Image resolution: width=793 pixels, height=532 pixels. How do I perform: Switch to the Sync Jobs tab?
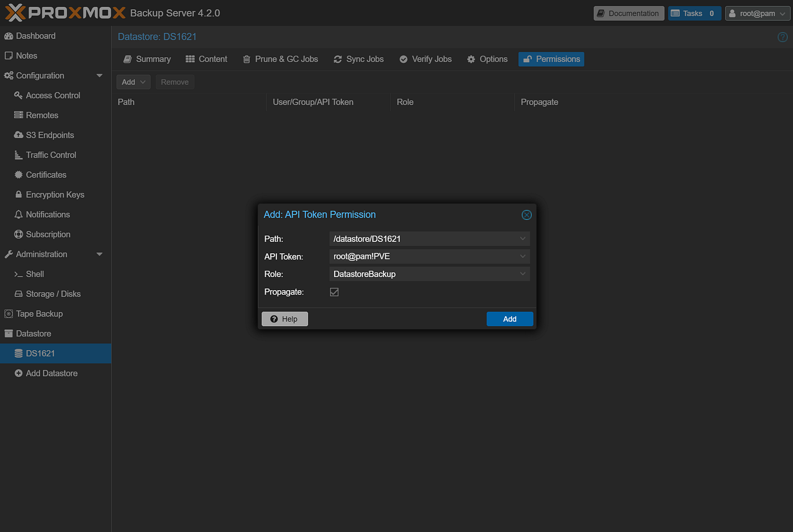point(359,59)
